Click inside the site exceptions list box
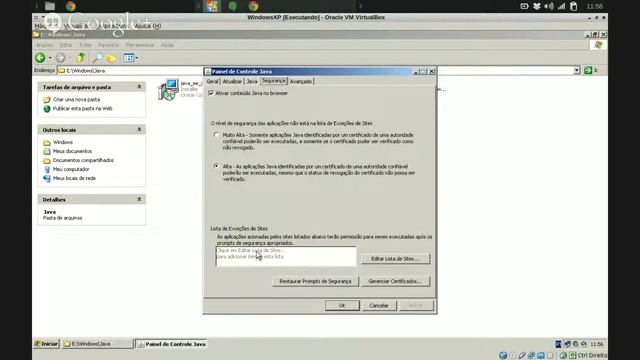Viewport: 640px width, 360px height. click(x=286, y=256)
